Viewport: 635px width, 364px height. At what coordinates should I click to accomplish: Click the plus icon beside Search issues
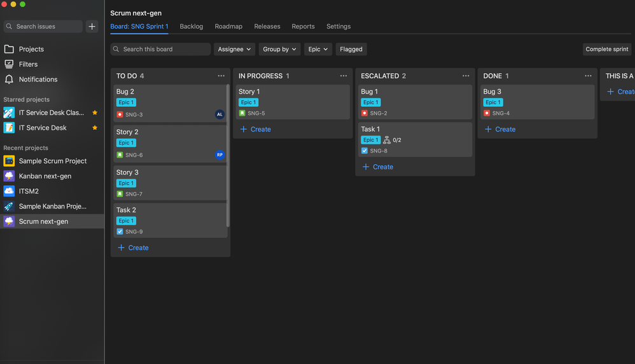92,26
